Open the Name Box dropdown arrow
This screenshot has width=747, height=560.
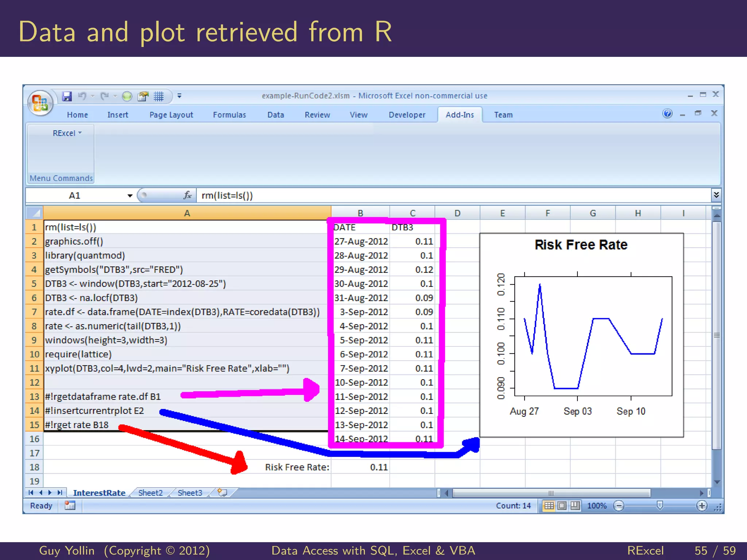[x=130, y=196]
